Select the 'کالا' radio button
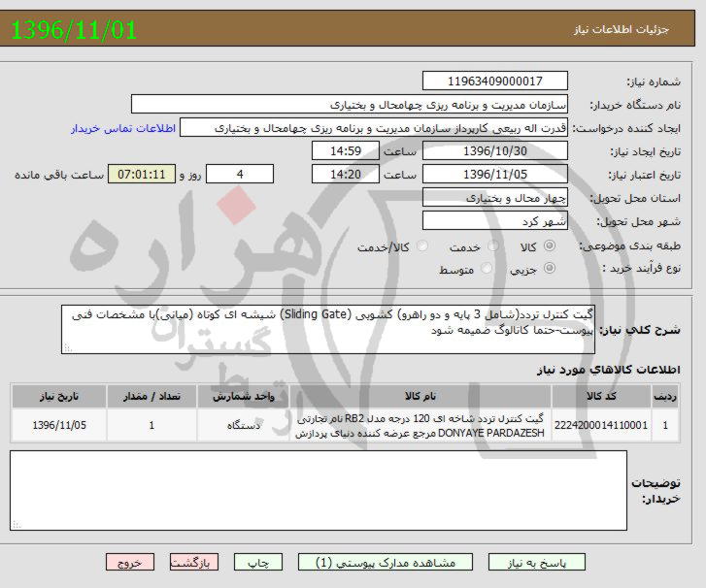The width and height of the screenshot is (706, 588). coord(550,245)
